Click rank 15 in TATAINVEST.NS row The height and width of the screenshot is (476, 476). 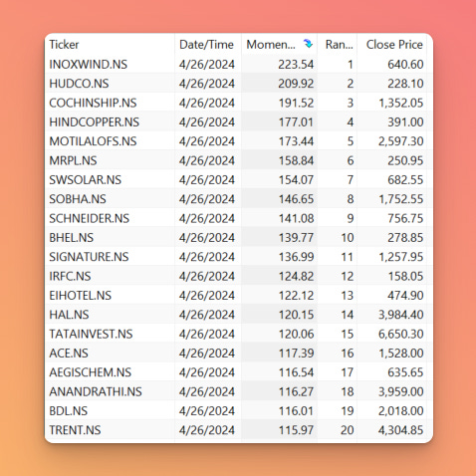pos(348,334)
